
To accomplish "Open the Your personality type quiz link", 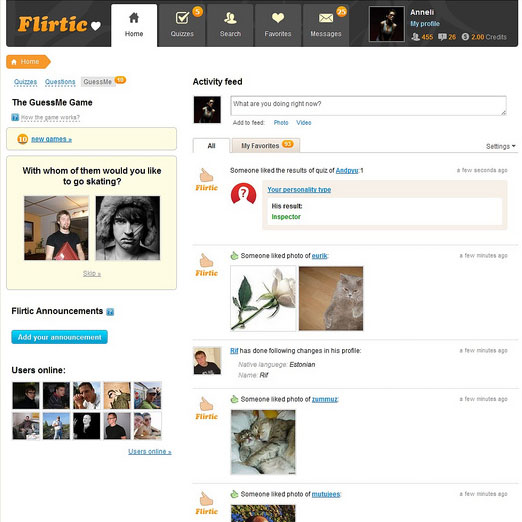I will click(299, 189).
